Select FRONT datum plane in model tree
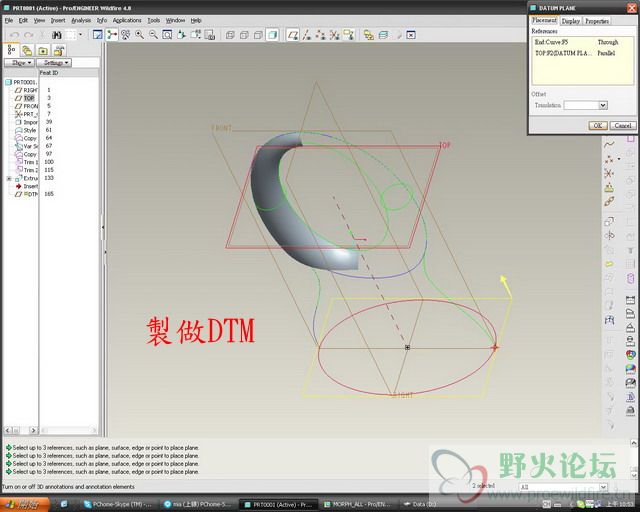Screen dimensions: 640x512 (27, 106)
